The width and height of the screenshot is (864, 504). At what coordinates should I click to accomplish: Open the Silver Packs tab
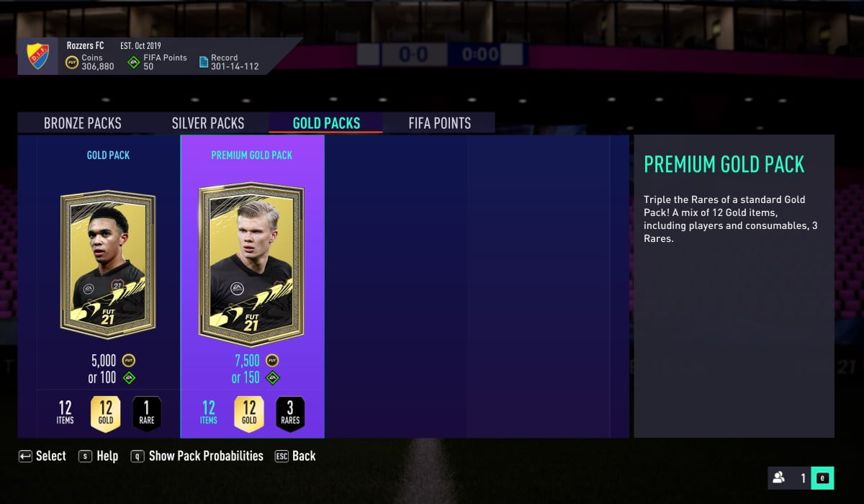click(x=208, y=123)
